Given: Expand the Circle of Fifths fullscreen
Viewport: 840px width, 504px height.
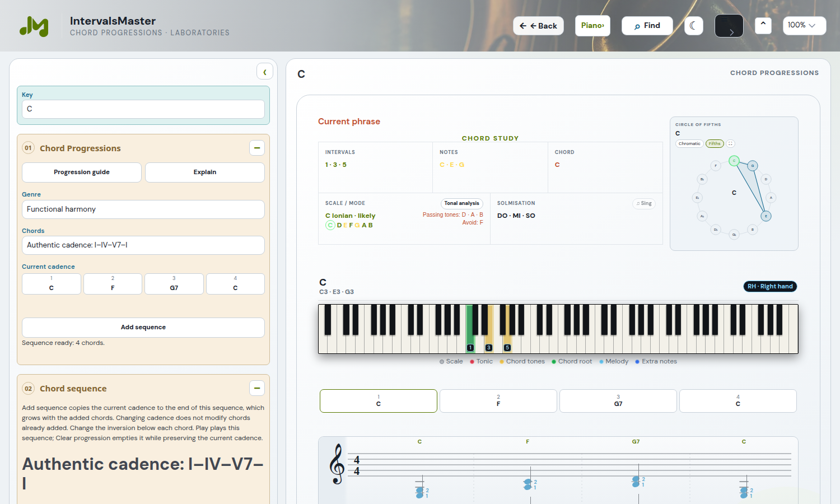Looking at the screenshot, I should (730, 144).
